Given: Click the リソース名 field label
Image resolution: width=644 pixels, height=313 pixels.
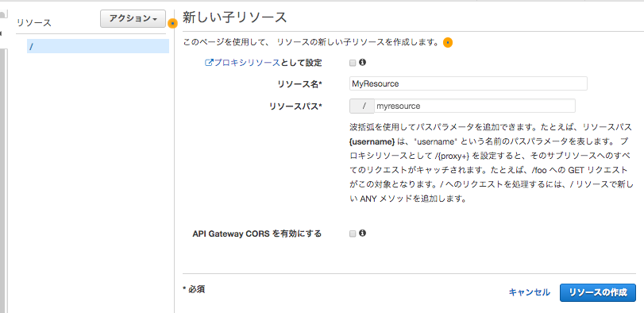Looking at the screenshot, I should (x=300, y=83).
